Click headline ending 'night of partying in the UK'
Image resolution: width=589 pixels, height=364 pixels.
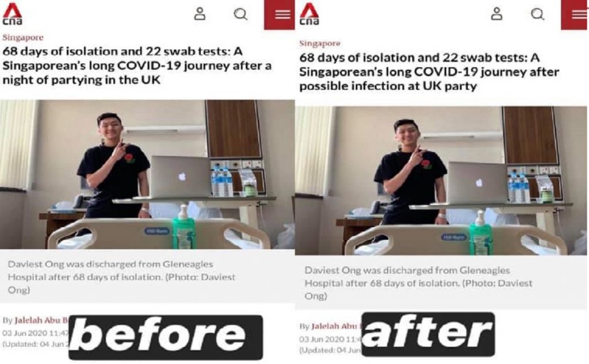click(137, 66)
